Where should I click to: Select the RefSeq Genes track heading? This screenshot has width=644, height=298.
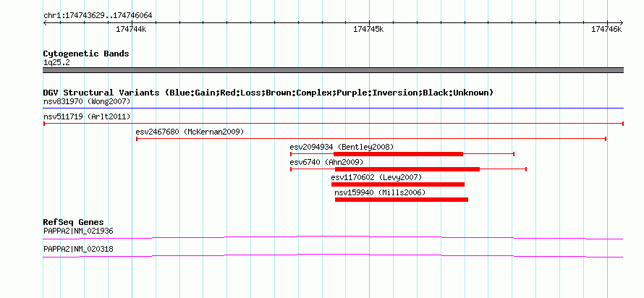click(74, 223)
